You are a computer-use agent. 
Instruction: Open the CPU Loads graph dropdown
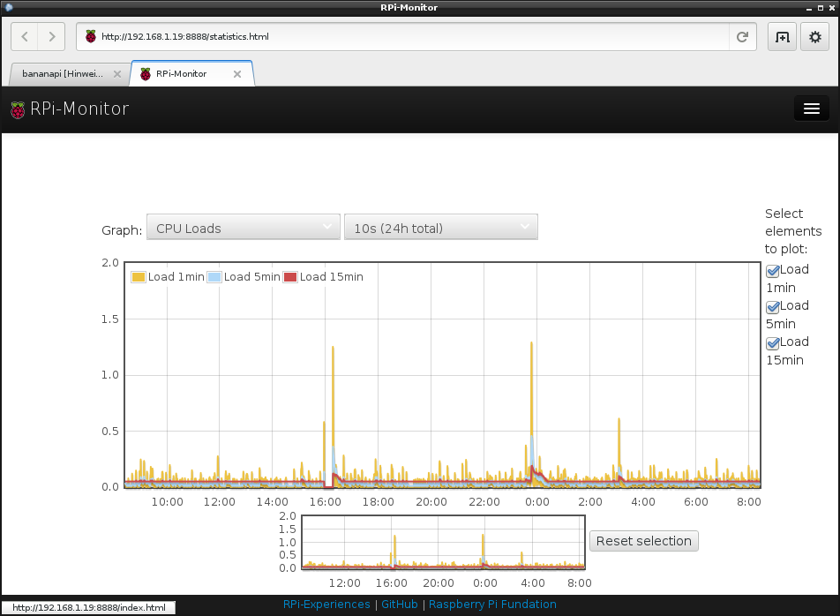[x=243, y=228]
